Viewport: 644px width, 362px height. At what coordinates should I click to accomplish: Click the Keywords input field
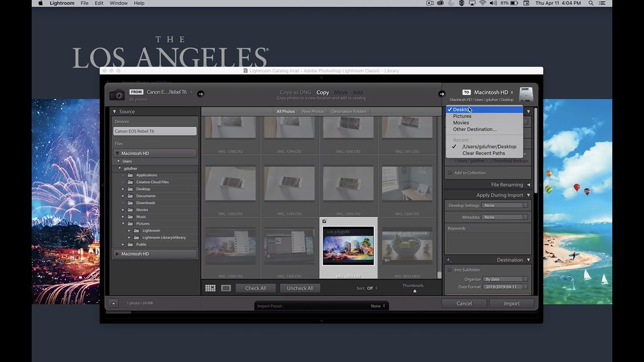tap(488, 241)
